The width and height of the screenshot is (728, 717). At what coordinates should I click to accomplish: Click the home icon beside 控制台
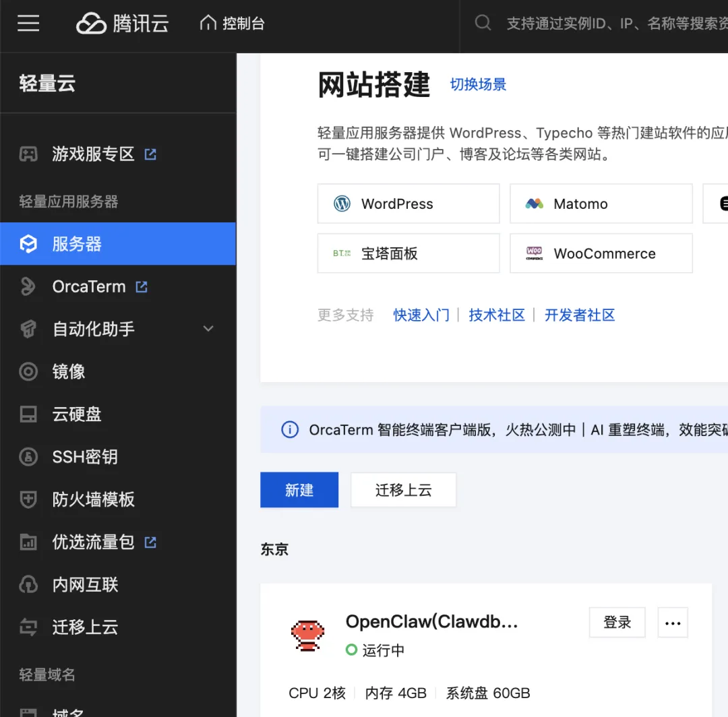(x=208, y=22)
